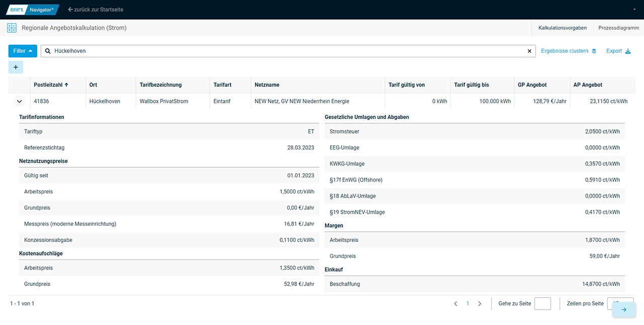Toggle the Filter dropdown button
Image resolution: width=644 pixels, height=325 pixels.
[x=23, y=51]
